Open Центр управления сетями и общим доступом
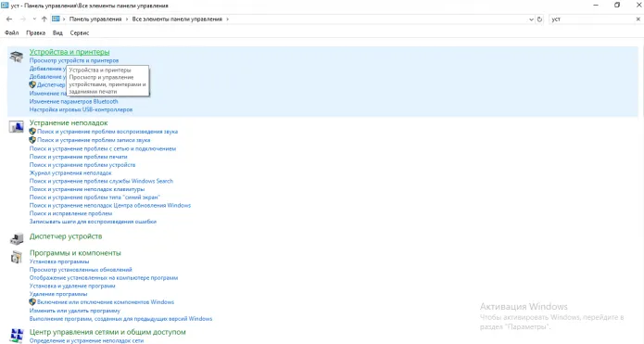This screenshot has height=344, width=644. 107,332
